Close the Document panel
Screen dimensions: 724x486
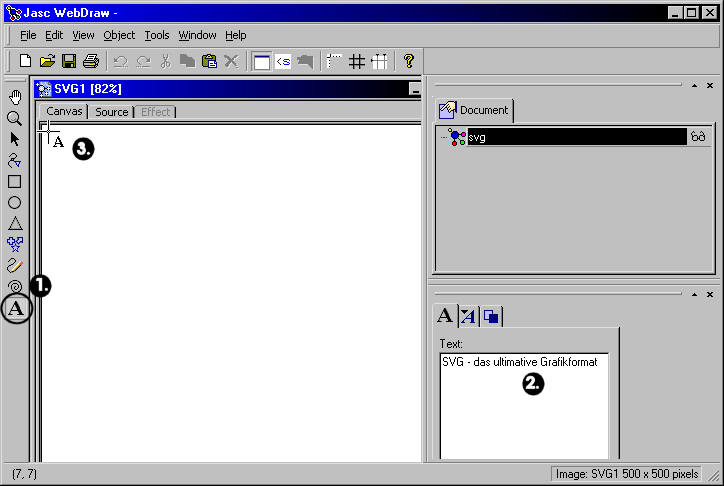point(710,85)
